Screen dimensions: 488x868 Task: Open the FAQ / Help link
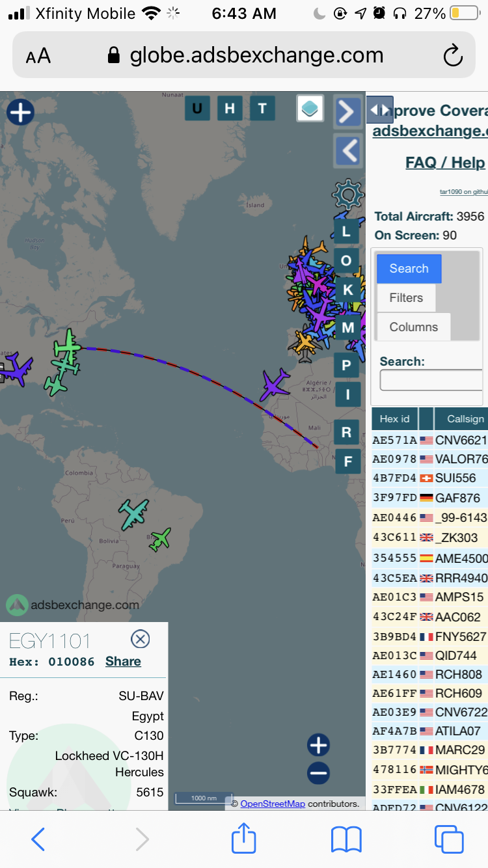[445, 163]
